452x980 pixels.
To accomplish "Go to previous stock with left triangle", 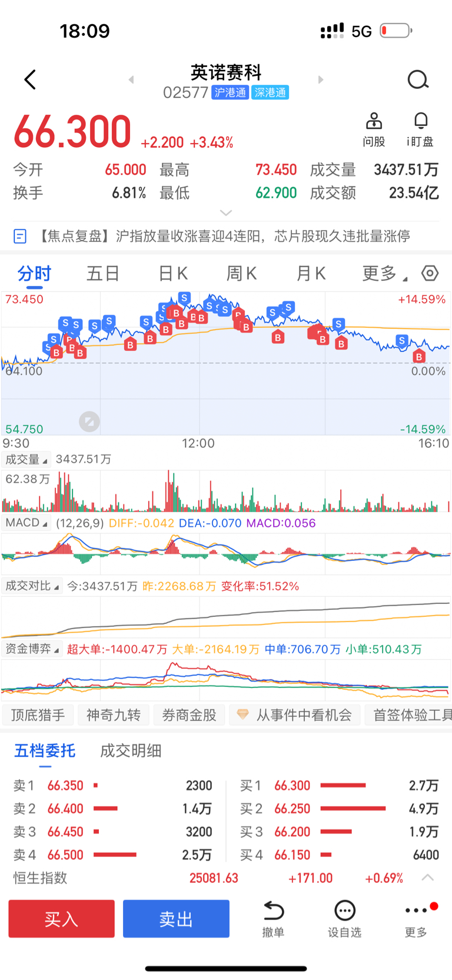I will (x=131, y=79).
